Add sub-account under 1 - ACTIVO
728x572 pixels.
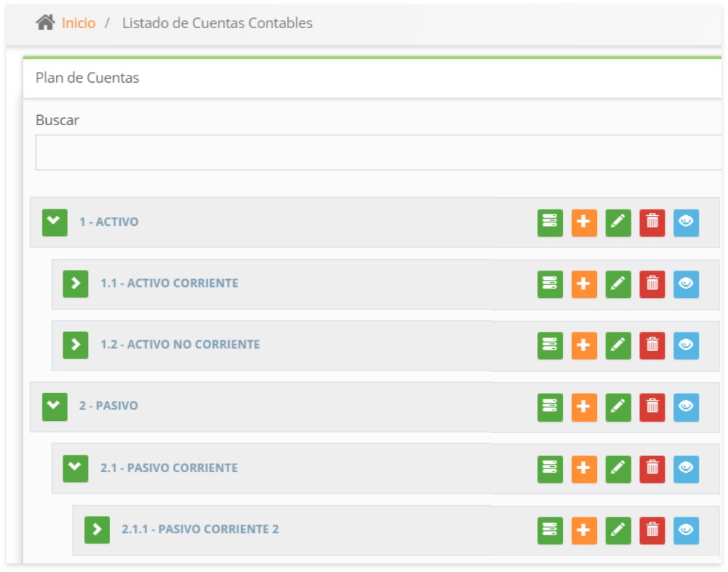coord(584,222)
